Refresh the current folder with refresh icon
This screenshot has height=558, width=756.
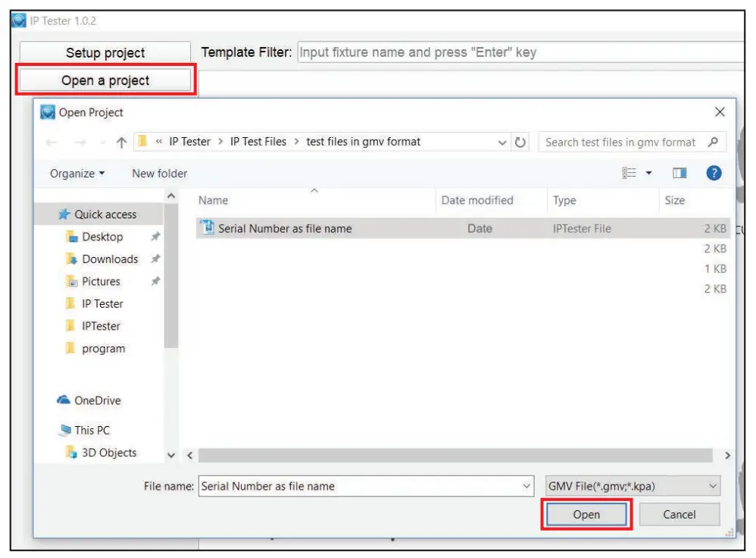(x=520, y=143)
